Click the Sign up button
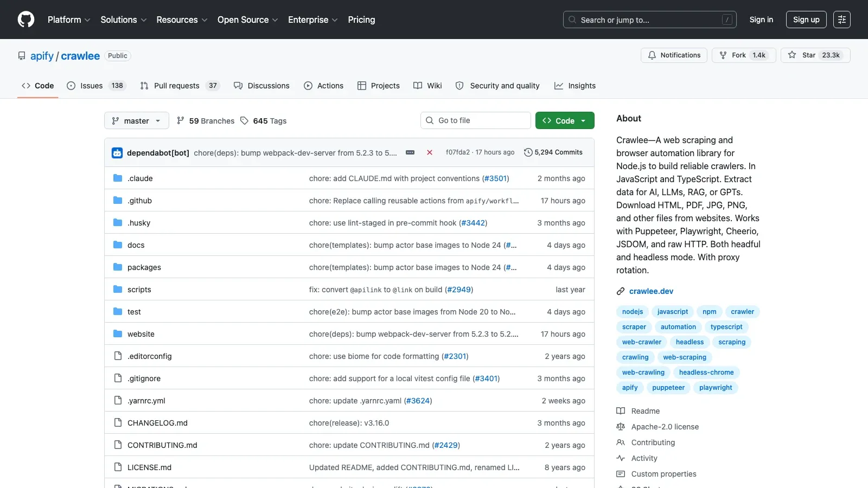Viewport: 868px width, 488px height. (806, 20)
